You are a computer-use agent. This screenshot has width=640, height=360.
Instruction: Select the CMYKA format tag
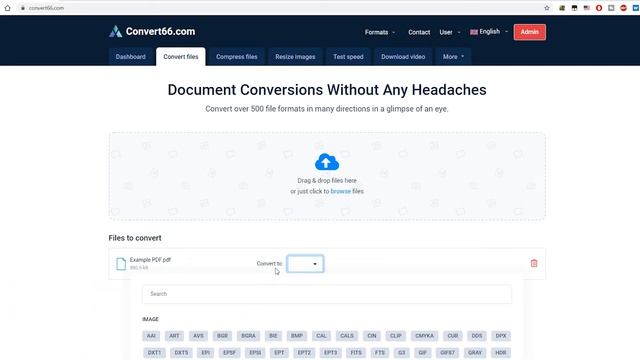[x=424, y=336]
